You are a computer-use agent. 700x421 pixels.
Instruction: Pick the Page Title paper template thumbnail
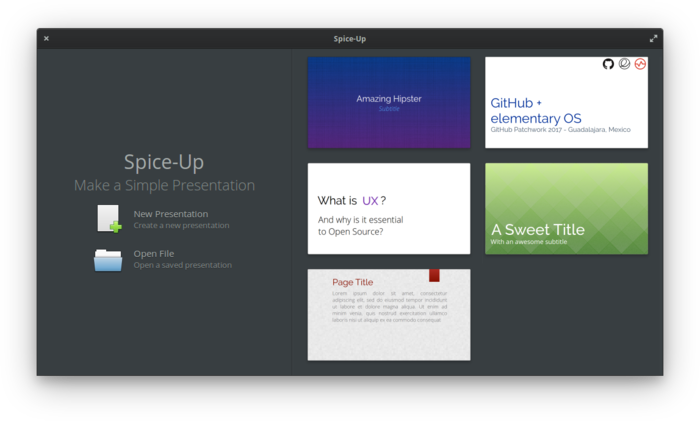point(389,315)
